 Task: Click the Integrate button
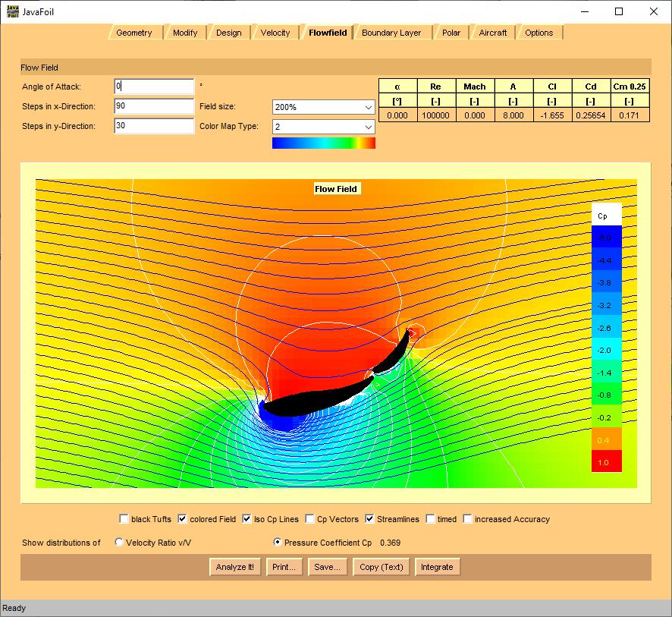(x=437, y=567)
